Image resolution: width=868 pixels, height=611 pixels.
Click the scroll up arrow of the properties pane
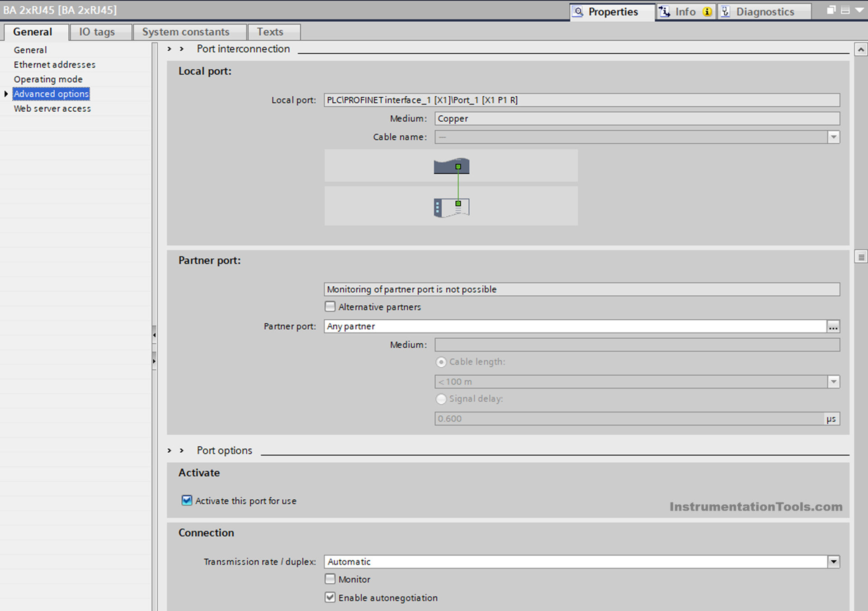click(x=861, y=49)
